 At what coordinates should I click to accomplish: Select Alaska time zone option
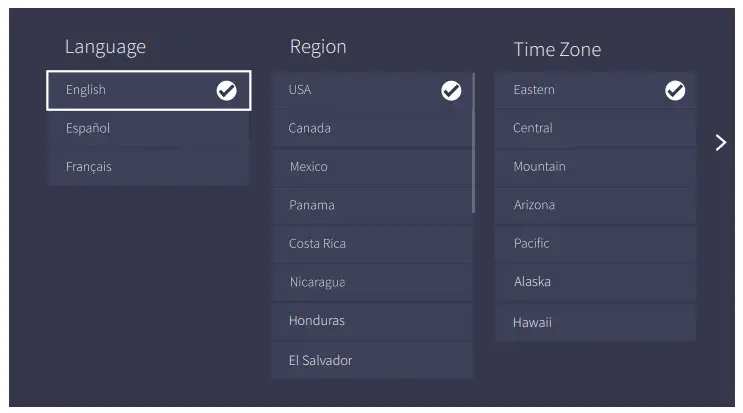click(595, 282)
